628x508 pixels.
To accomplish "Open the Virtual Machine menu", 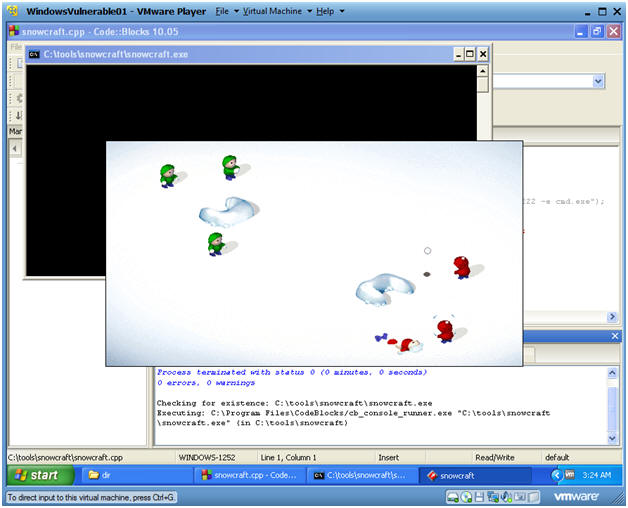I will 272,11.
